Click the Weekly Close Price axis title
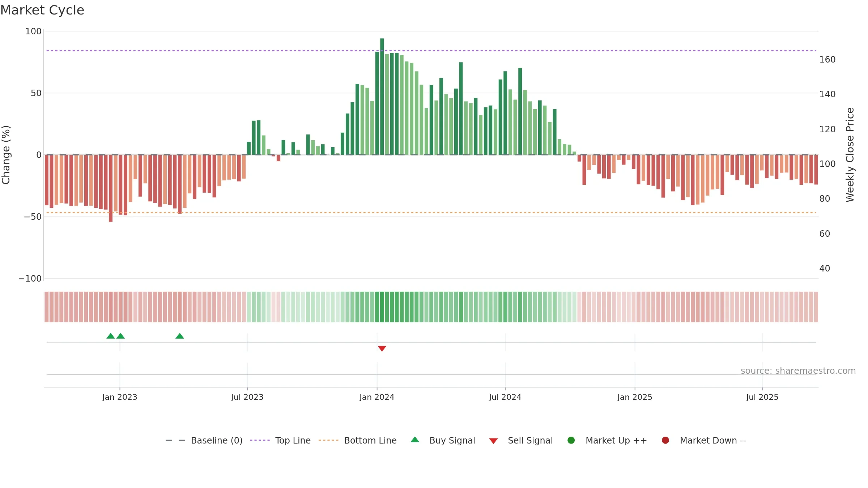The image size is (868, 488). (850, 155)
